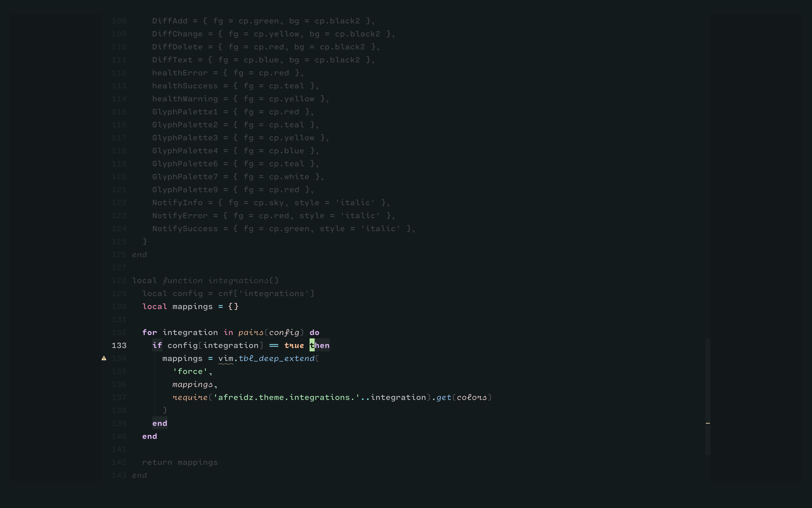
Task: Click 'DiffText' on line 111
Action: tap(173, 60)
